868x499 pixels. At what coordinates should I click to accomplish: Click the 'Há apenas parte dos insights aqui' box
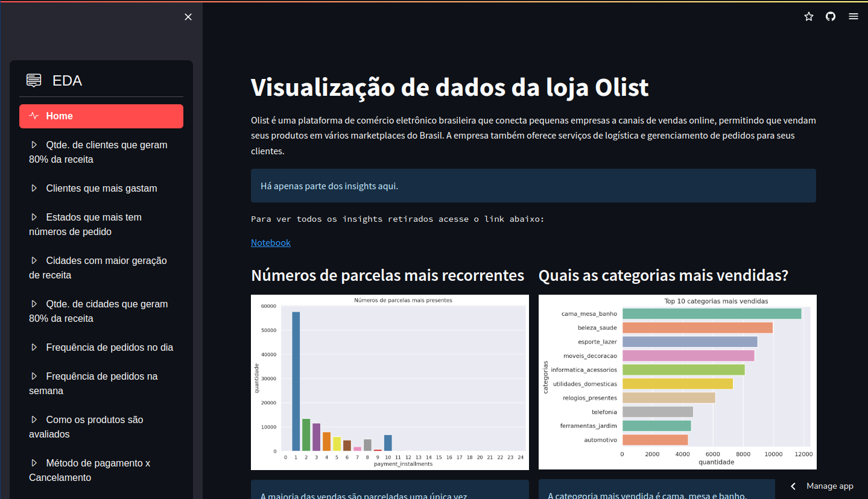pos(533,186)
